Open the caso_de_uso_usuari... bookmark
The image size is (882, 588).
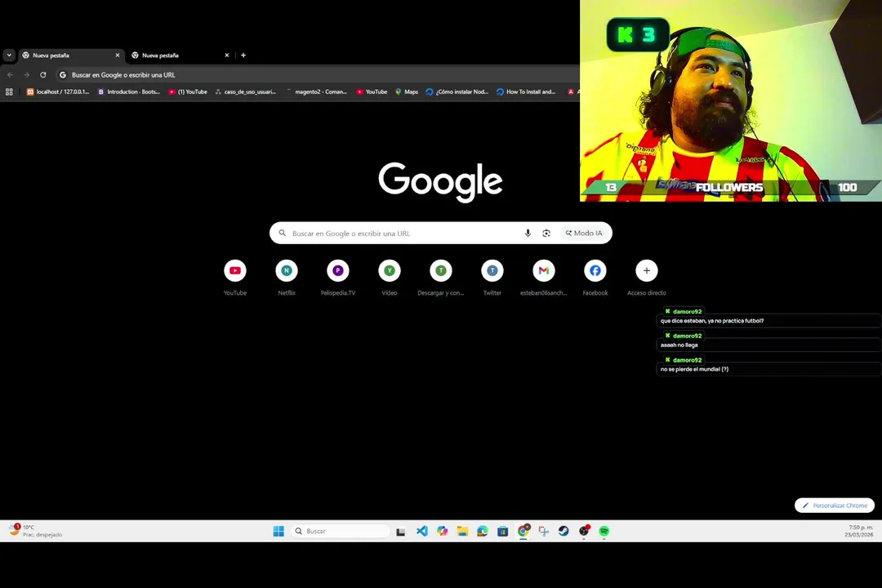(x=246, y=91)
